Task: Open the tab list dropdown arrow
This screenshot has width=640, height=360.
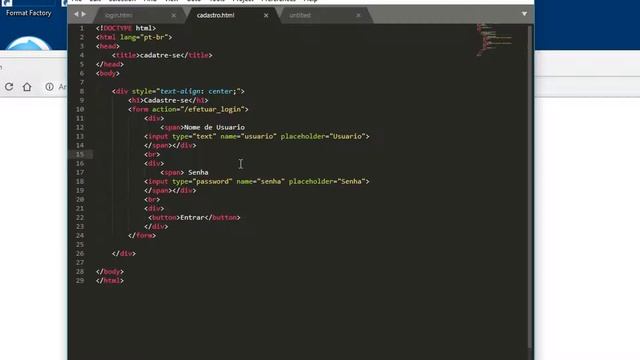Action: point(524,14)
